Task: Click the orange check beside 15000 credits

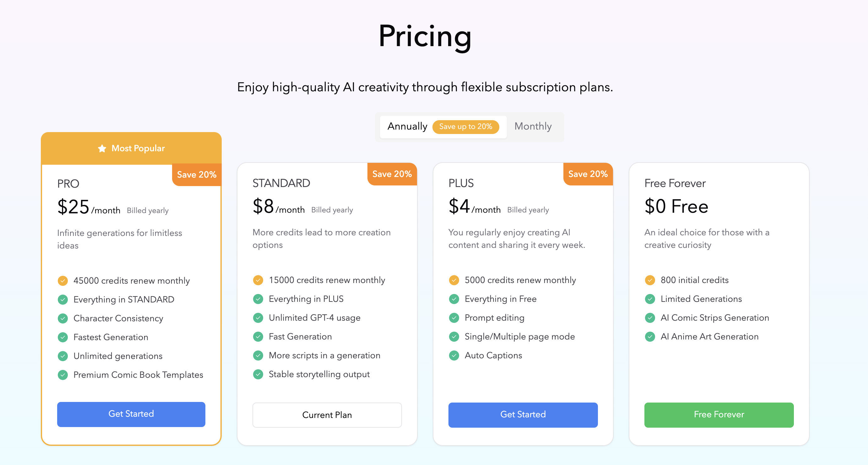Action: point(258,280)
